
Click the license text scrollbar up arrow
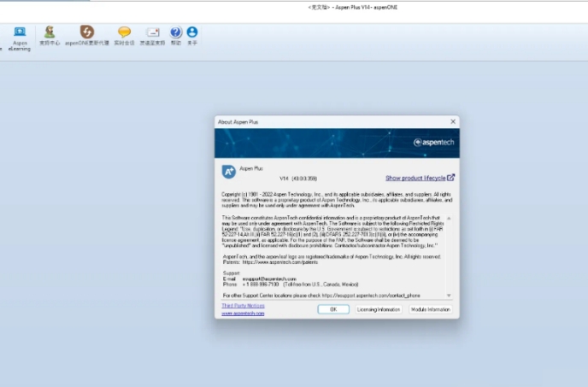pos(449,218)
